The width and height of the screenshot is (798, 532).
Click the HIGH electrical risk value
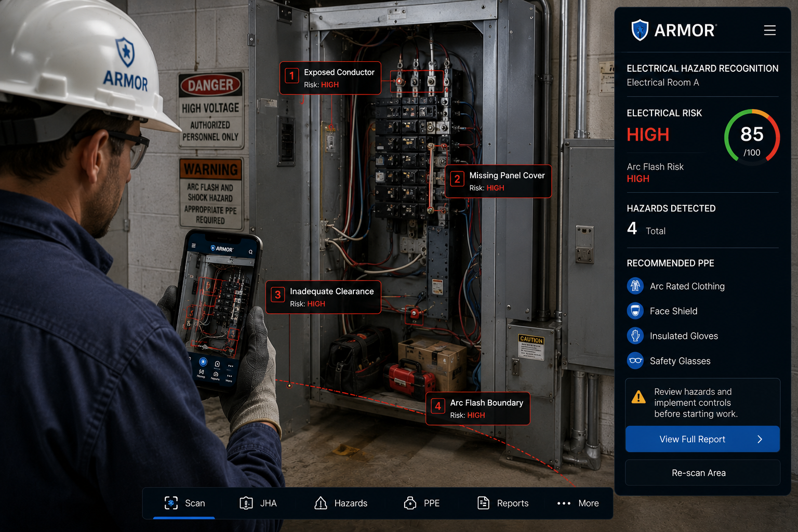pyautogui.click(x=648, y=135)
